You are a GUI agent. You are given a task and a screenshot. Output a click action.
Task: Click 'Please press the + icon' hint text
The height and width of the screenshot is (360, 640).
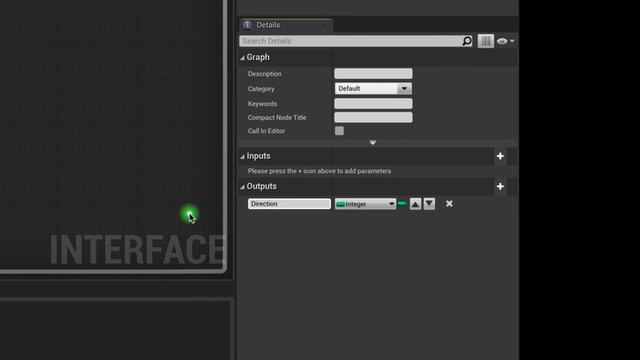pos(319,171)
